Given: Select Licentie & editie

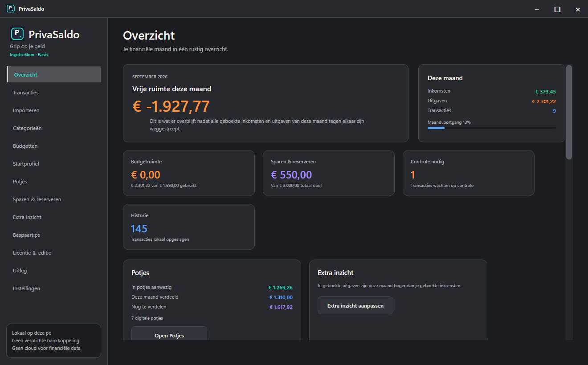Looking at the screenshot, I should pyautogui.click(x=54, y=253).
